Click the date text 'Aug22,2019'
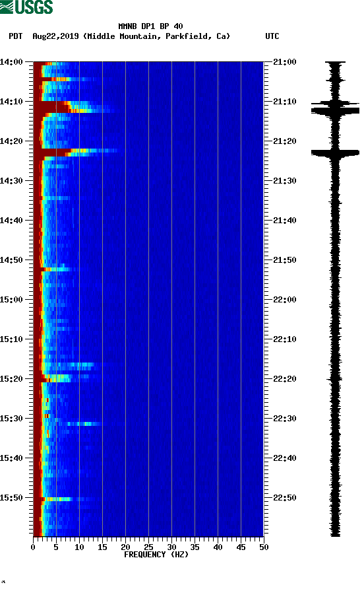The width and height of the screenshot is (364, 589). pos(55,36)
